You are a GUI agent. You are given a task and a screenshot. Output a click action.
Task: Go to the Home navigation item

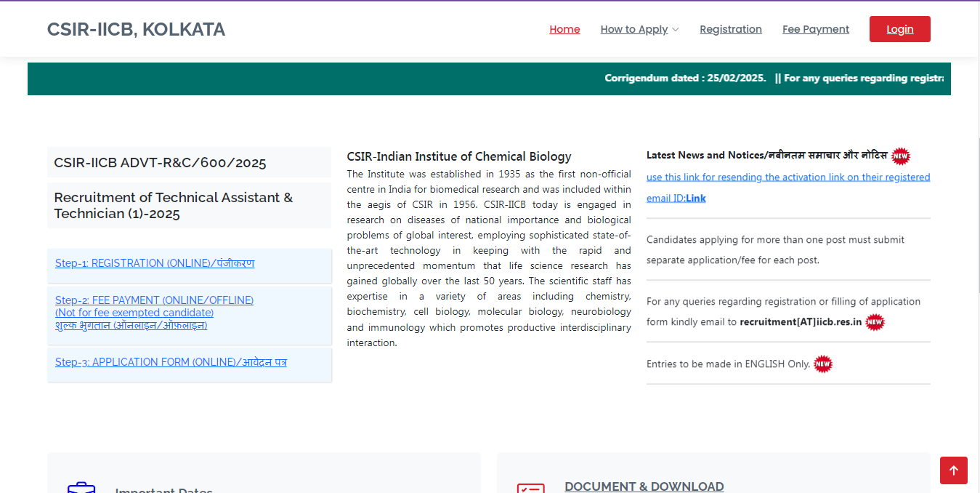coord(564,29)
